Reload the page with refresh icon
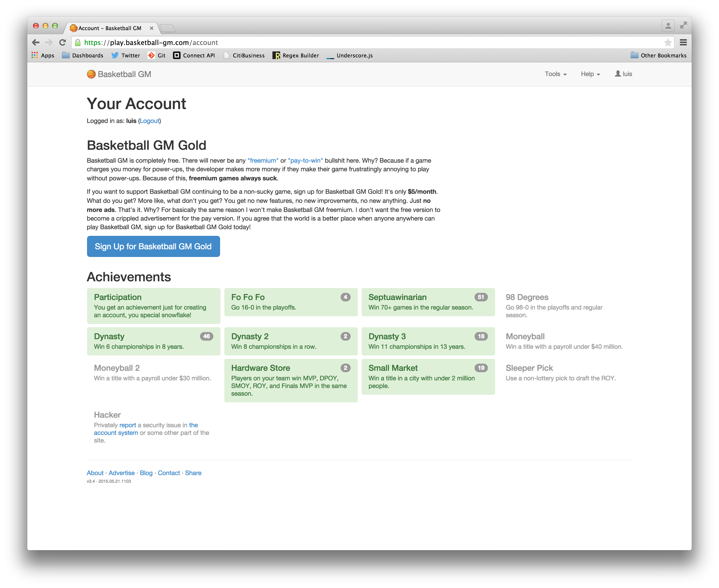Image resolution: width=719 pixels, height=588 pixels. point(62,42)
